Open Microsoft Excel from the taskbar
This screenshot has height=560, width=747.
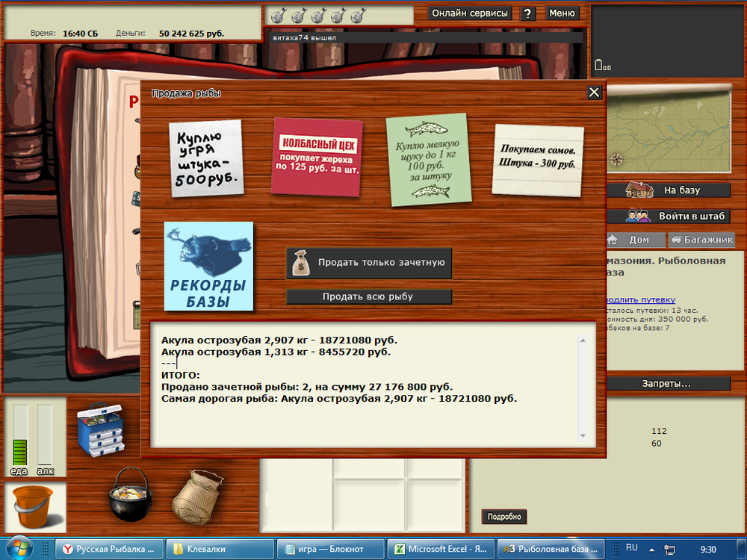click(442, 549)
